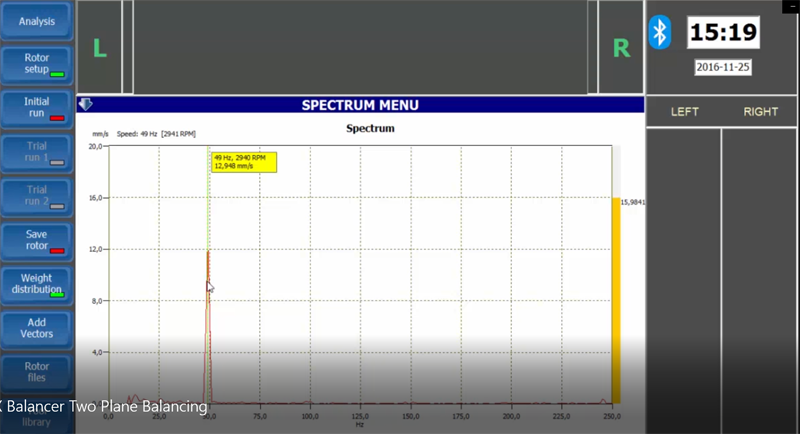The height and width of the screenshot is (434, 800).
Task: Click the Bluetooth connection icon
Action: point(659,31)
